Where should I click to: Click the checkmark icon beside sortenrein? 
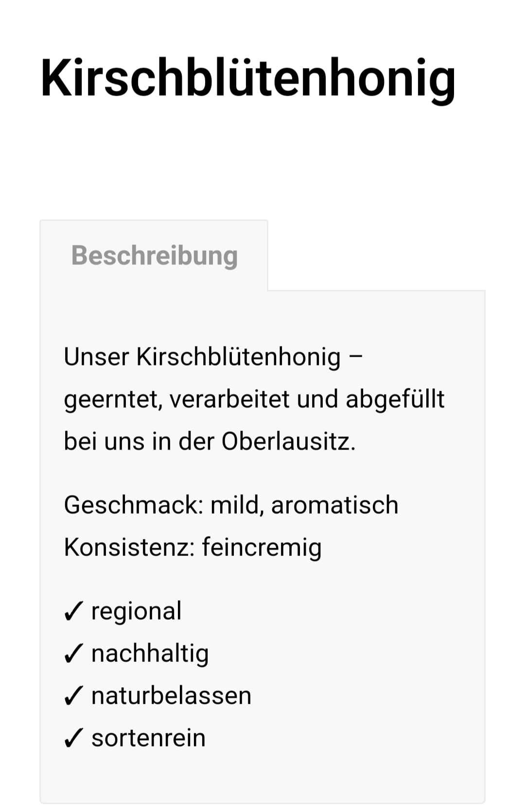click(x=73, y=738)
